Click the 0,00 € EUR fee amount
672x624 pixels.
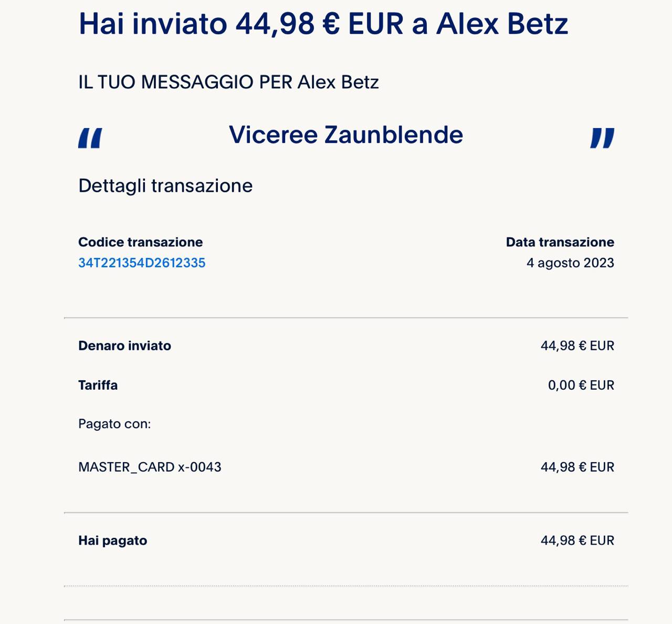pyautogui.click(x=581, y=385)
